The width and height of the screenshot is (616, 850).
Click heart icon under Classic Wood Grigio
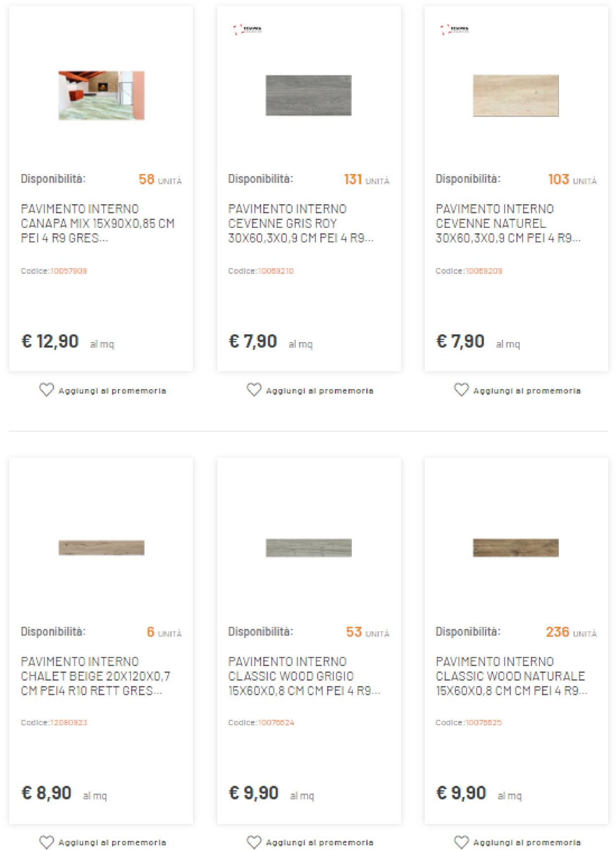click(254, 842)
